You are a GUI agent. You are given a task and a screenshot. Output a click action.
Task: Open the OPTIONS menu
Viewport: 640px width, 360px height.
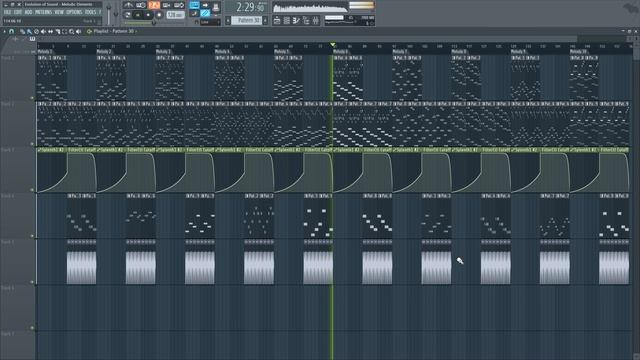click(74, 12)
